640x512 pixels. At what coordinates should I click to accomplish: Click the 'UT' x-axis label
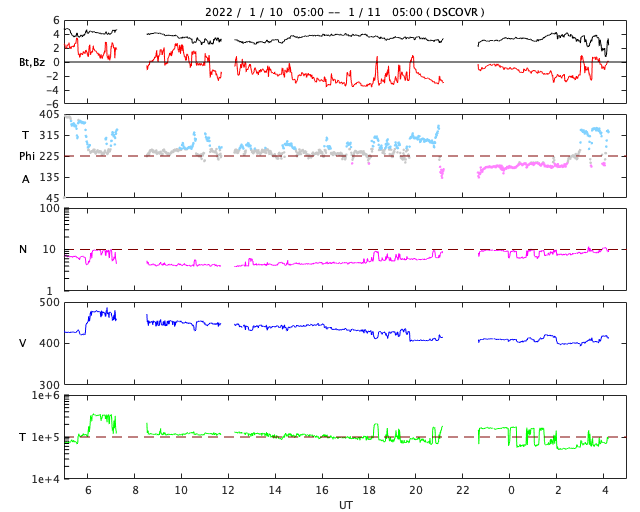(345, 505)
